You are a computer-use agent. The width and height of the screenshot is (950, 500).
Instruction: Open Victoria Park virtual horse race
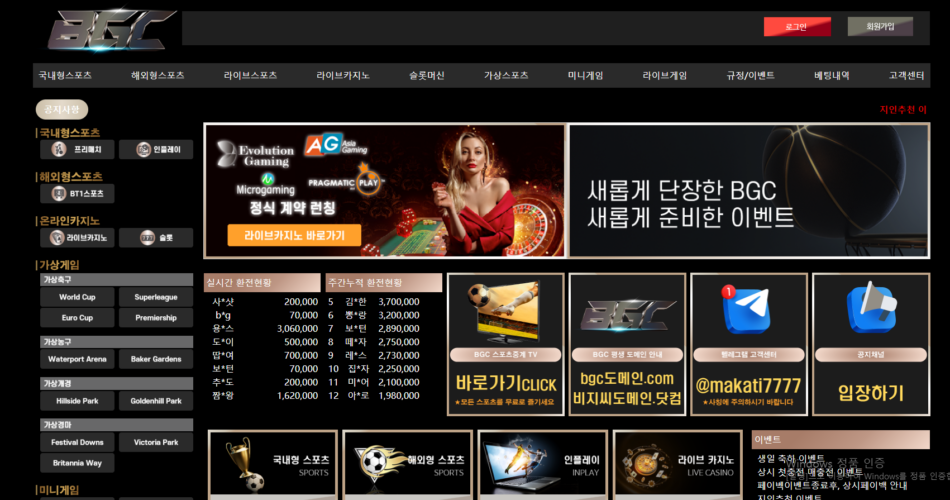(156, 442)
